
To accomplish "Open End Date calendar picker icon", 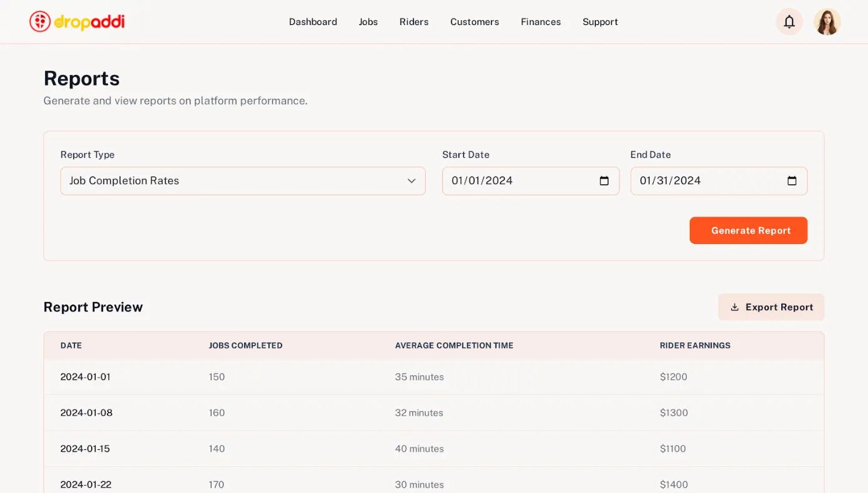I will [792, 181].
